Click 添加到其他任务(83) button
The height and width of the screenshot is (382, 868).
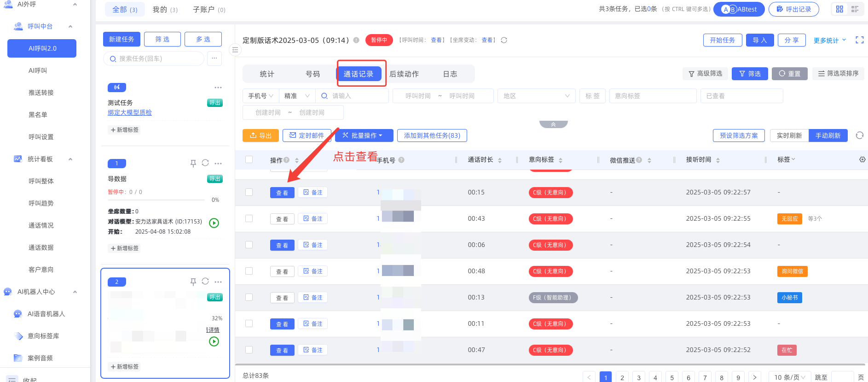[x=432, y=135]
